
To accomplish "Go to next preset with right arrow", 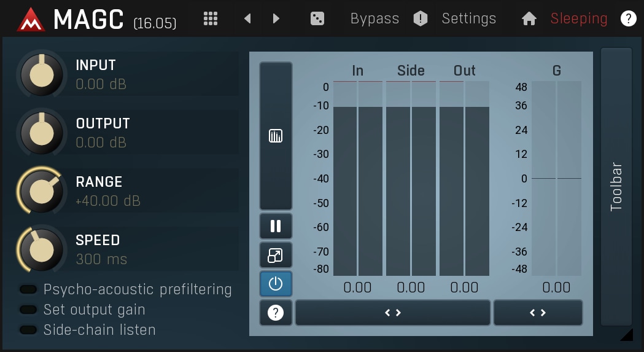I will coord(276,18).
